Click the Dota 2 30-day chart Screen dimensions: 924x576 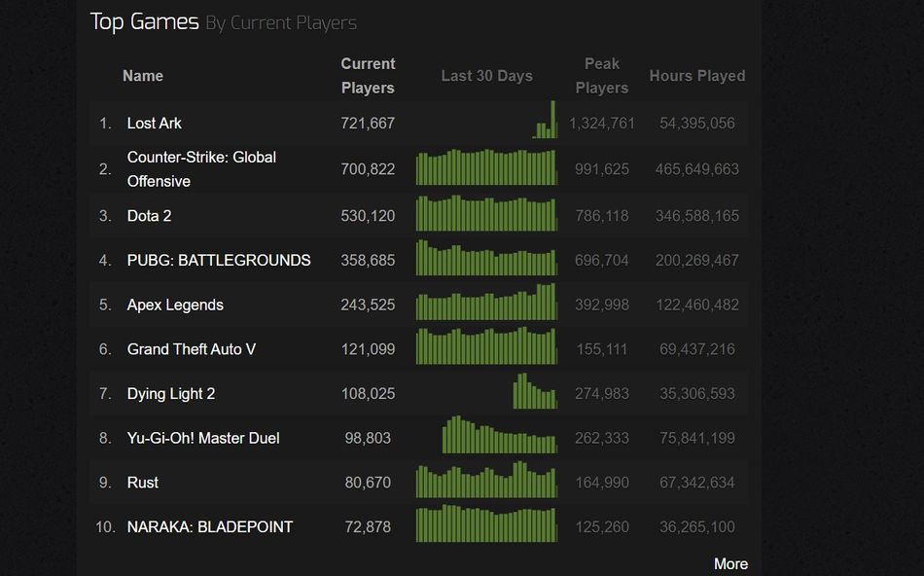[x=486, y=213]
